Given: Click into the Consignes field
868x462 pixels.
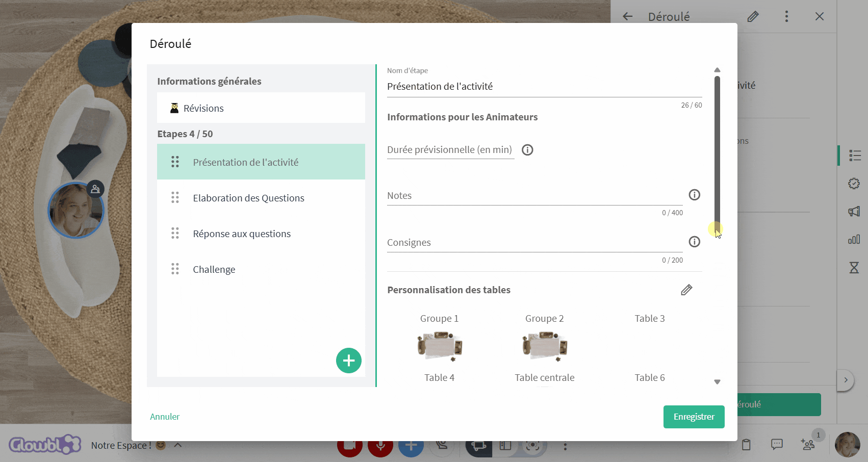Looking at the screenshot, I should pyautogui.click(x=534, y=242).
